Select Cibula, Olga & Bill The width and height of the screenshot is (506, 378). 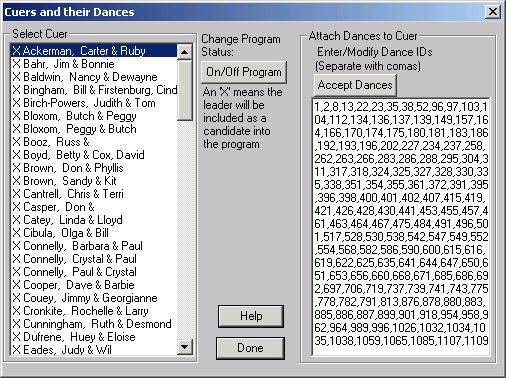[94, 233]
